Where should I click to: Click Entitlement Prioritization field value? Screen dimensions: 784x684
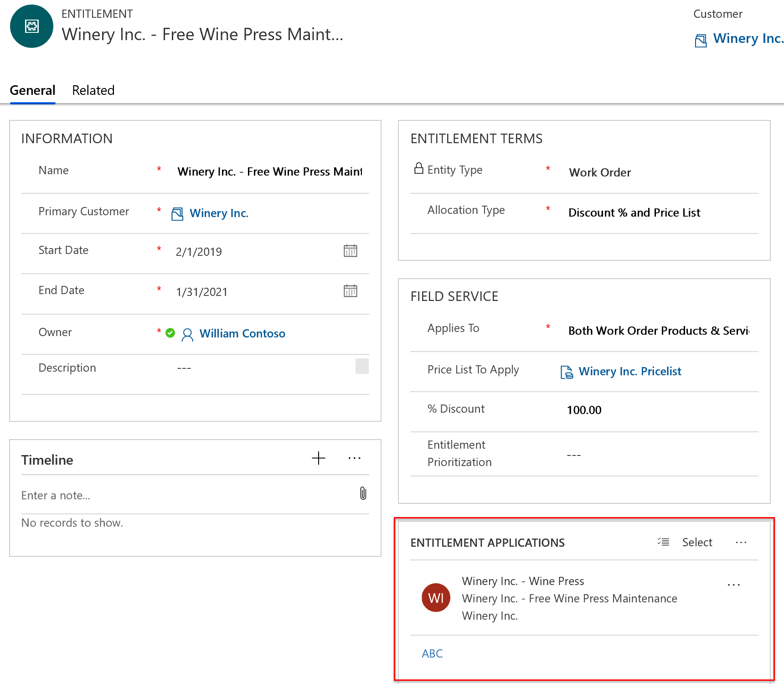click(x=574, y=455)
